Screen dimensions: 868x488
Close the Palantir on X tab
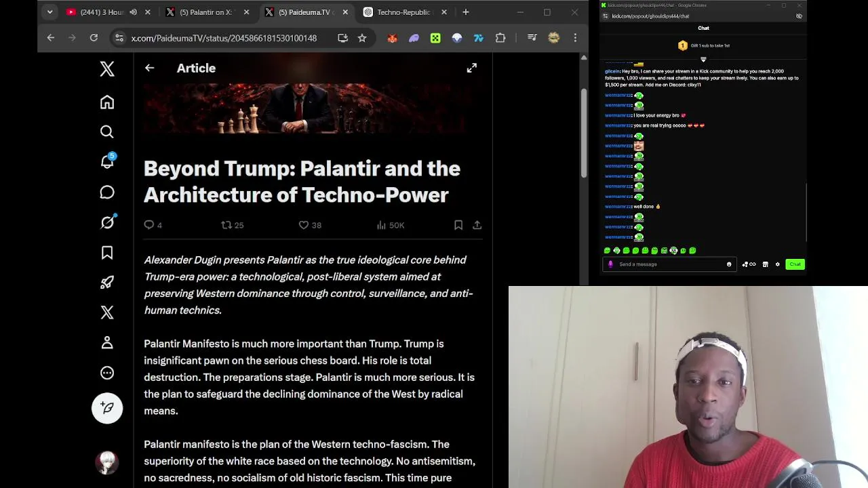coord(246,12)
